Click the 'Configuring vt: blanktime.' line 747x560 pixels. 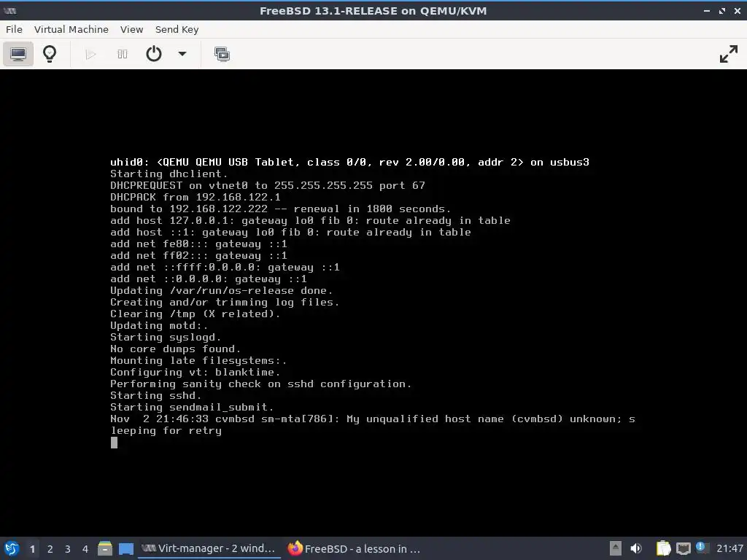coord(196,373)
